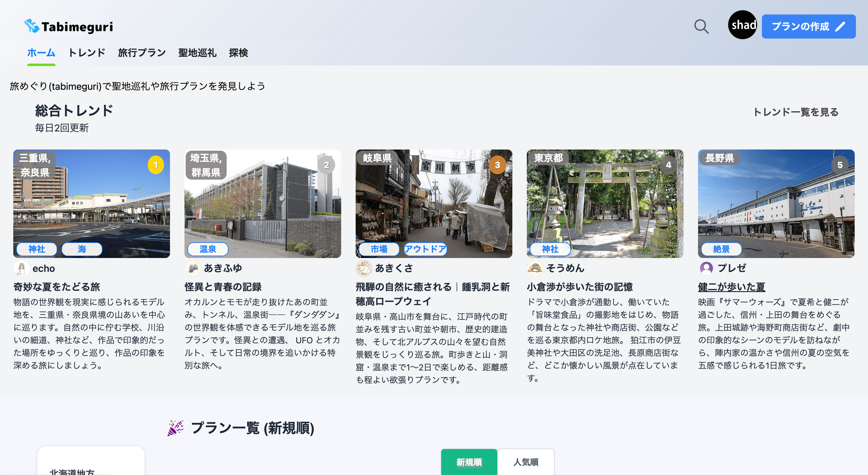
Task: Switch to the トレンド tab
Action: pyautogui.click(x=86, y=53)
